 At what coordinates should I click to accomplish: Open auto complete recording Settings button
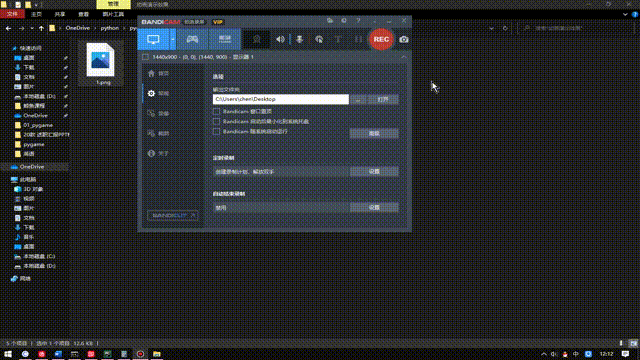click(x=374, y=207)
